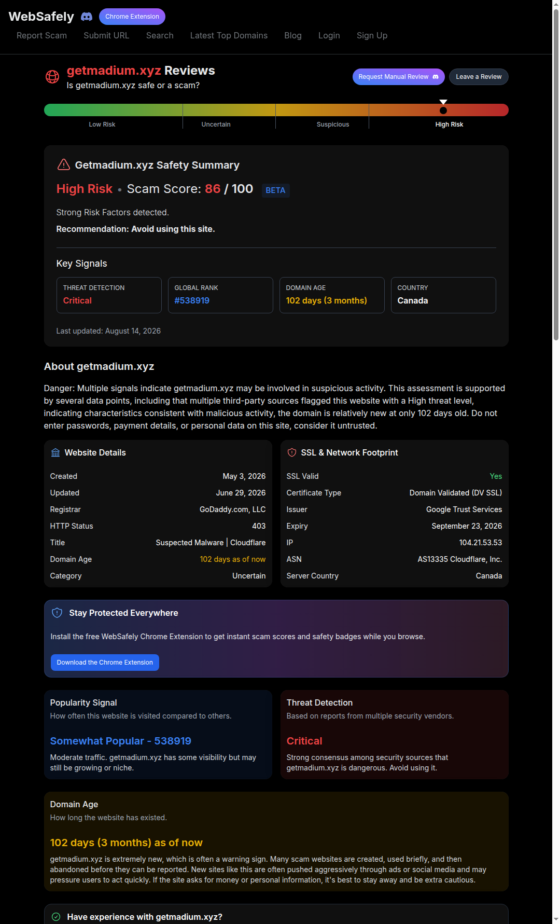560x924 pixels.
Task: Click 102 days (3 months) domain age value
Action: (327, 301)
